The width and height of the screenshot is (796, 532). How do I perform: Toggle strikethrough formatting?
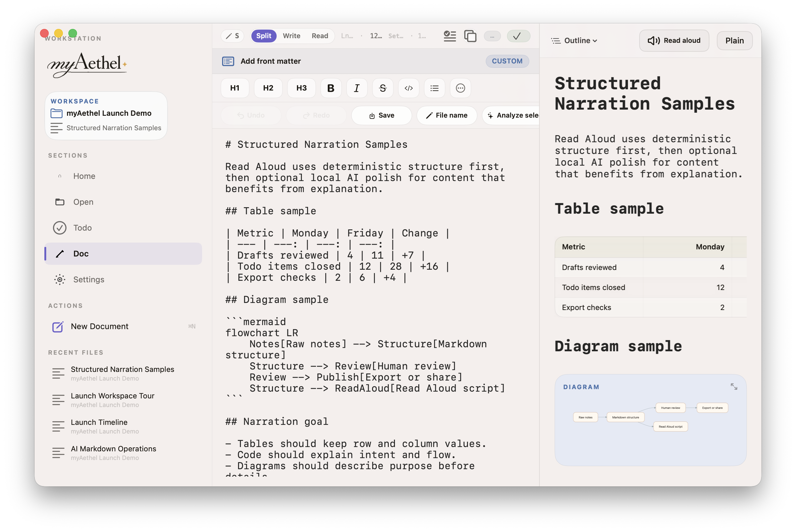pyautogui.click(x=383, y=88)
